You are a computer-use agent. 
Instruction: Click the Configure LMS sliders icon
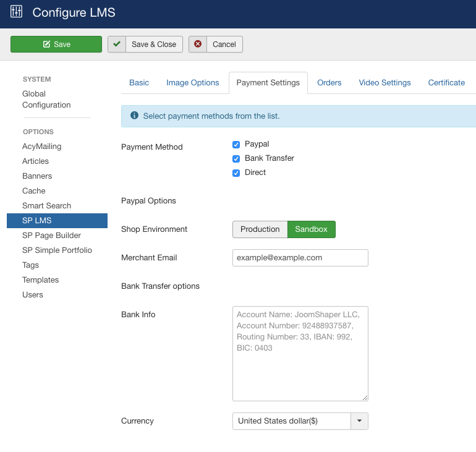(x=17, y=12)
